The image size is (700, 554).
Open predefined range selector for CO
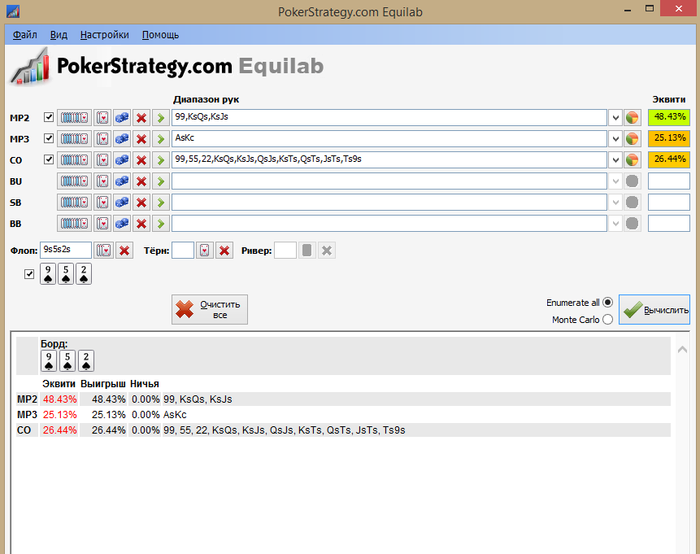(x=75, y=160)
